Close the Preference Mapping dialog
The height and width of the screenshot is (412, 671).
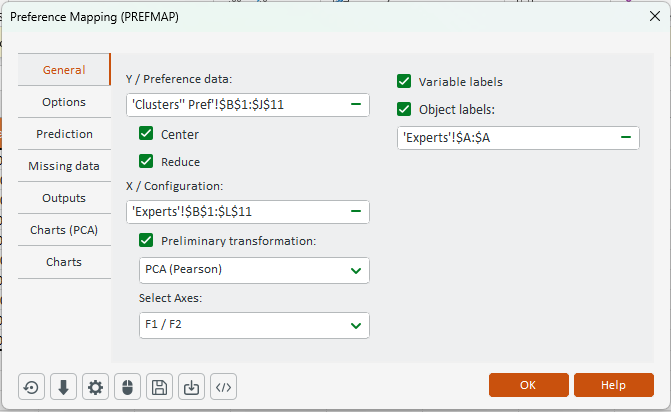click(655, 16)
